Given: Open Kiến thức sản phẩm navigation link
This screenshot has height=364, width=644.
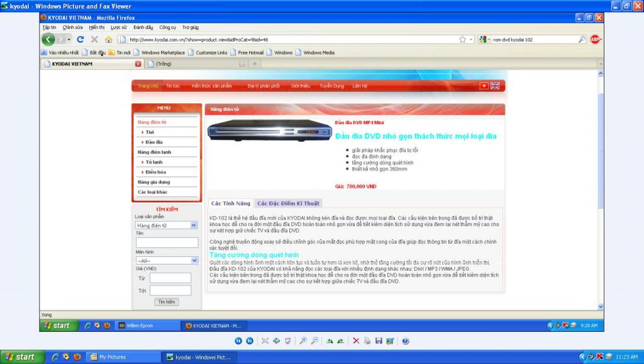Looking at the screenshot, I should (x=211, y=86).
